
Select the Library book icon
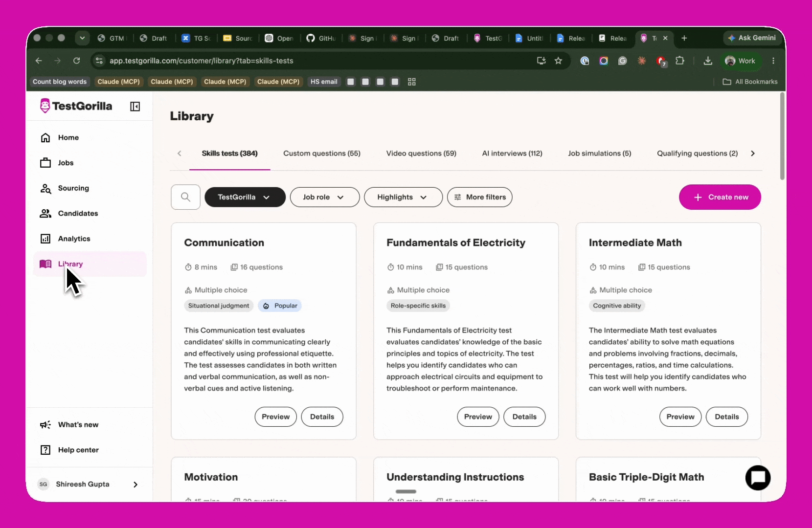click(45, 264)
